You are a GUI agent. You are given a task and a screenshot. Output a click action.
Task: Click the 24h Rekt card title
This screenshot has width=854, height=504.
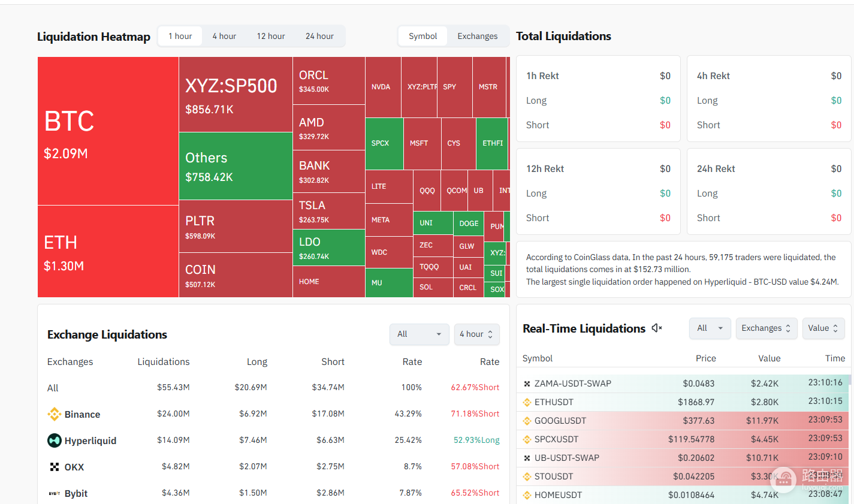coord(716,169)
